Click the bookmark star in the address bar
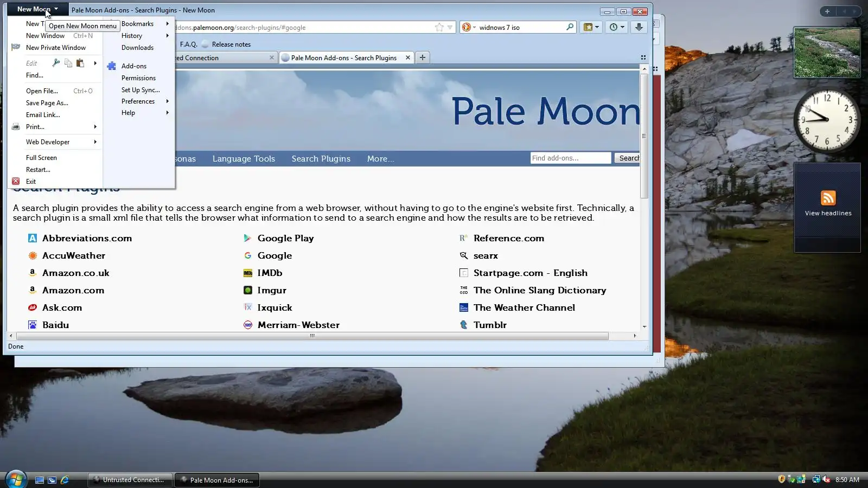 [x=439, y=27]
